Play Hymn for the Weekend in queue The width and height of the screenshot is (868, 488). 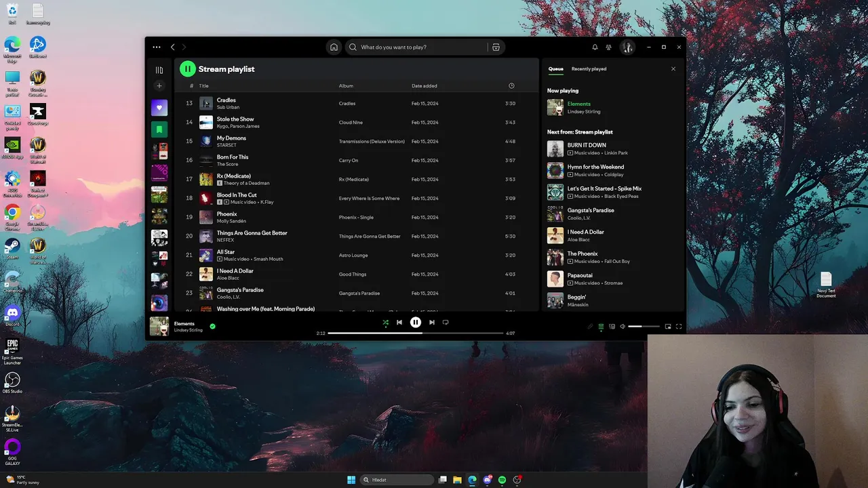610,171
